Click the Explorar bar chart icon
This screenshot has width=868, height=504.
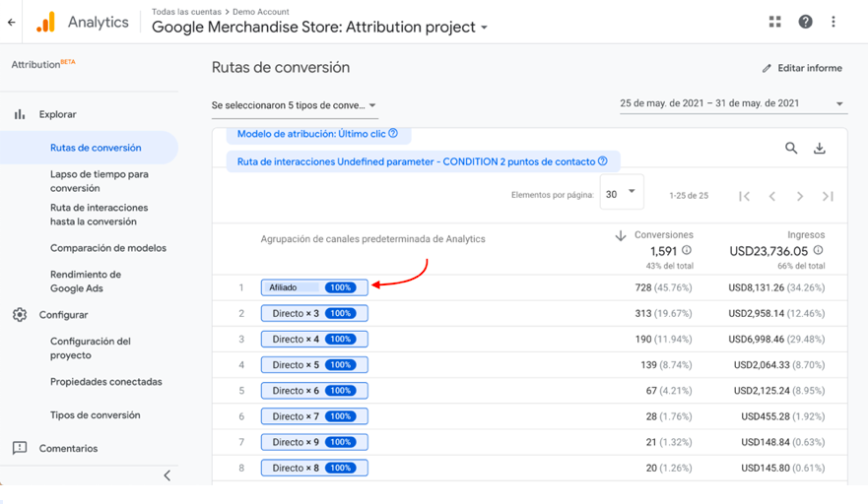[20, 114]
